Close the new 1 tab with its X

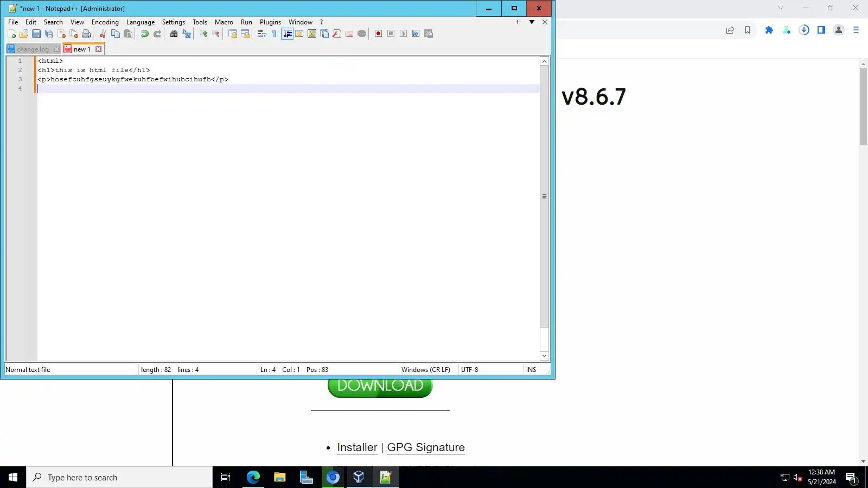click(98, 49)
